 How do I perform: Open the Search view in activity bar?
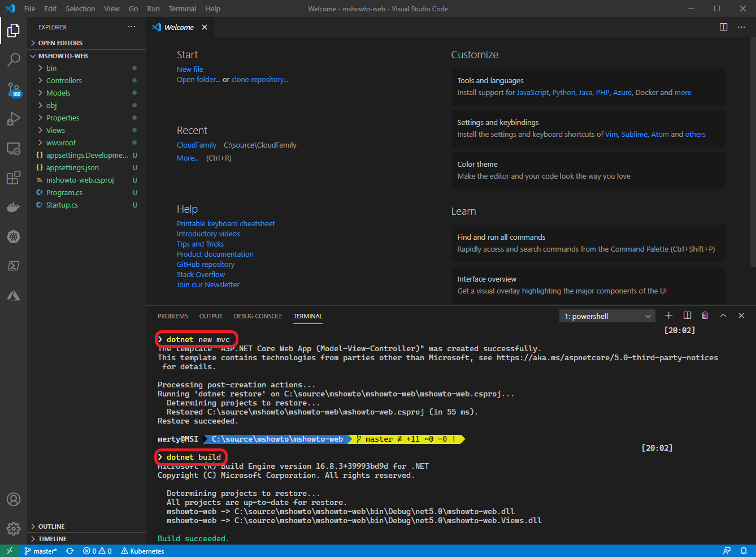point(14,59)
